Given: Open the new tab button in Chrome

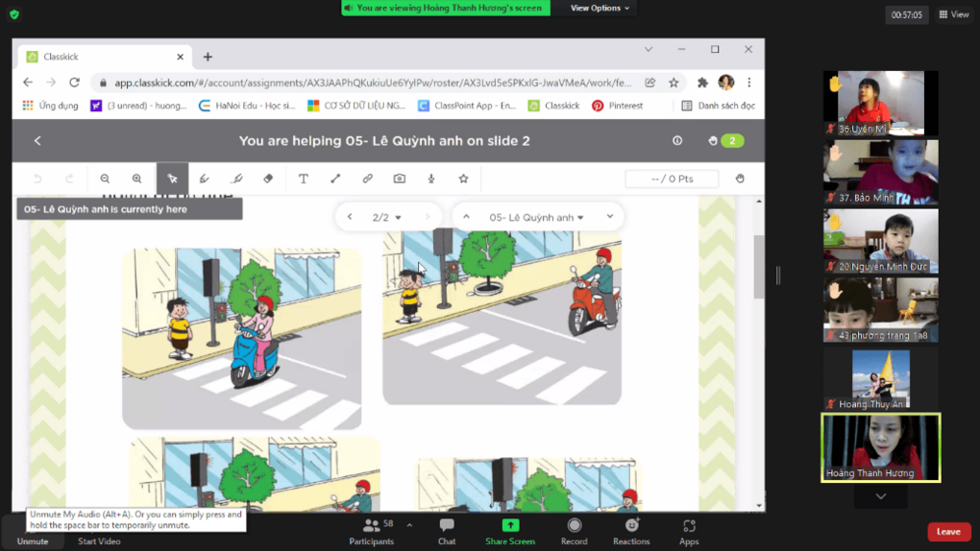Looking at the screenshot, I should click(208, 57).
